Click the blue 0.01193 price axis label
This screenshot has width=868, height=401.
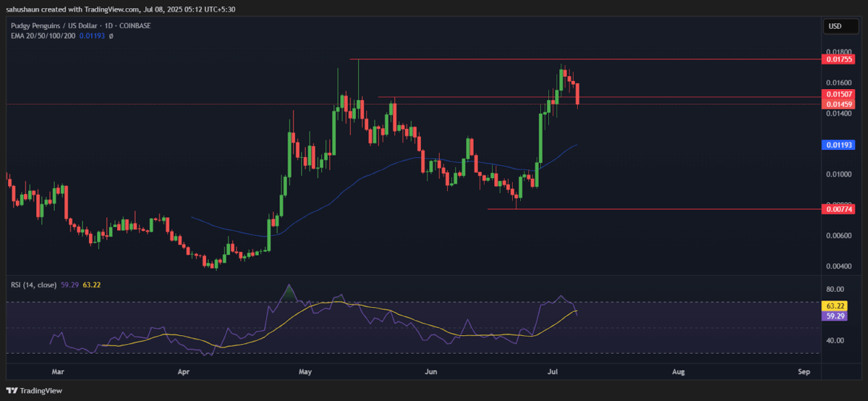click(x=840, y=145)
